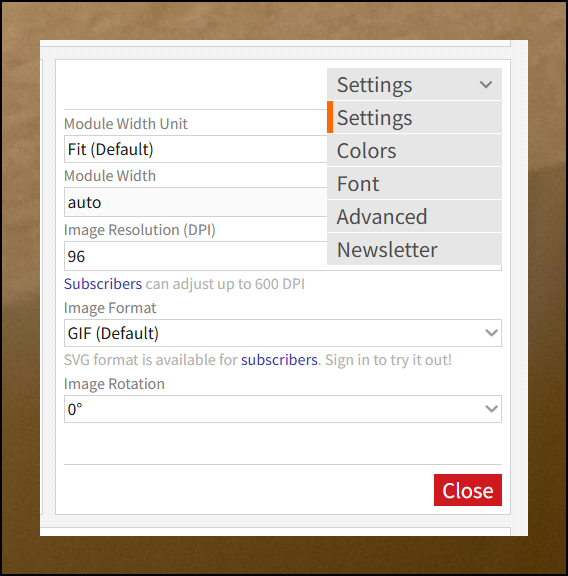The height and width of the screenshot is (576, 568).
Task: Expand the Image Rotation dropdown
Action: point(283,409)
